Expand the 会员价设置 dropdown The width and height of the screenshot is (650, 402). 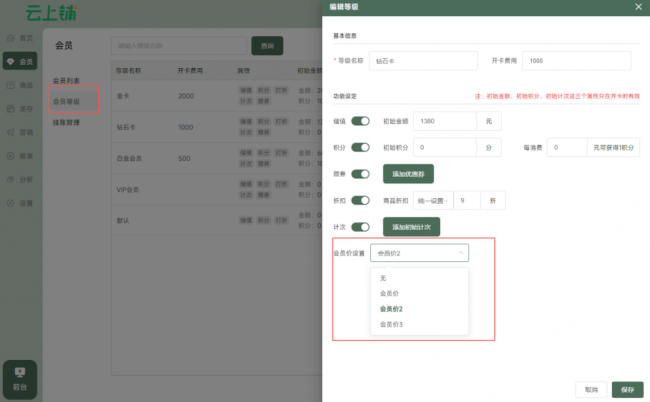click(419, 254)
